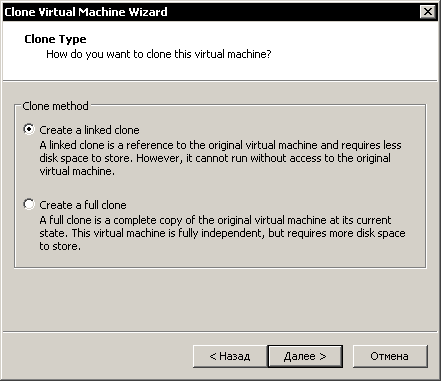Go back with the '< Назад' button
The image size is (441, 381).
[x=230, y=356]
